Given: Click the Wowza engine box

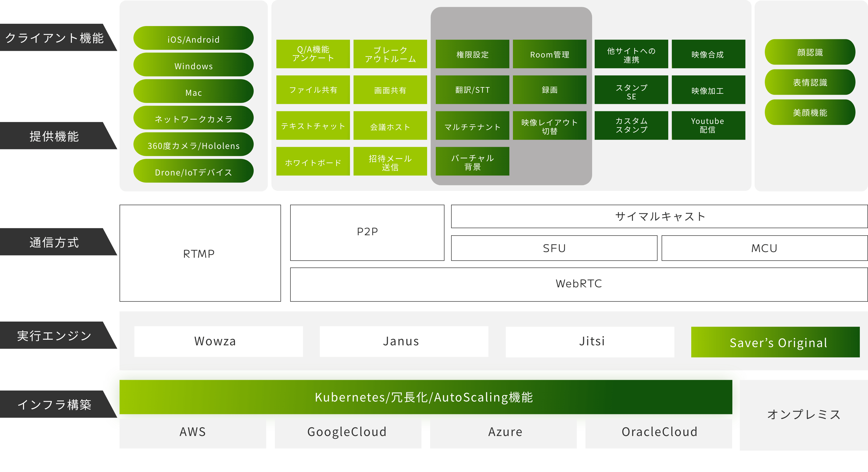Looking at the screenshot, I should pyautogui.click(x=218, y=342).
